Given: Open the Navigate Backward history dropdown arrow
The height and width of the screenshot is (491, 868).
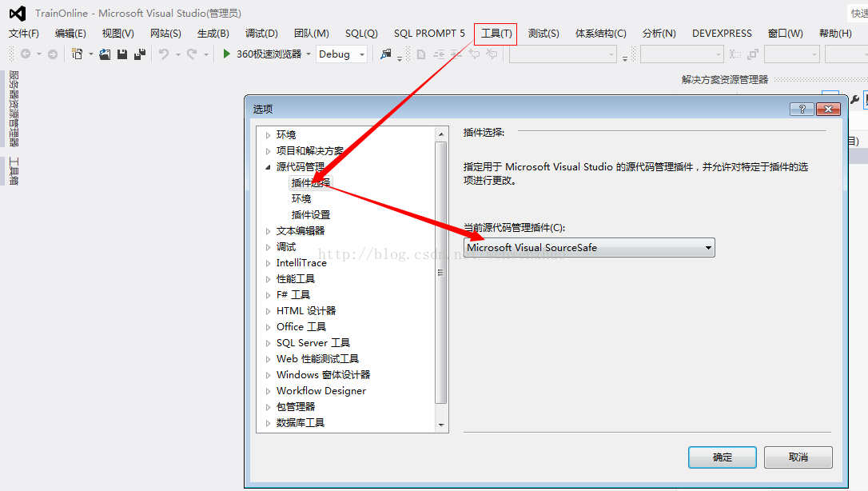Looking at the screenshot, I should pos(38,54).
